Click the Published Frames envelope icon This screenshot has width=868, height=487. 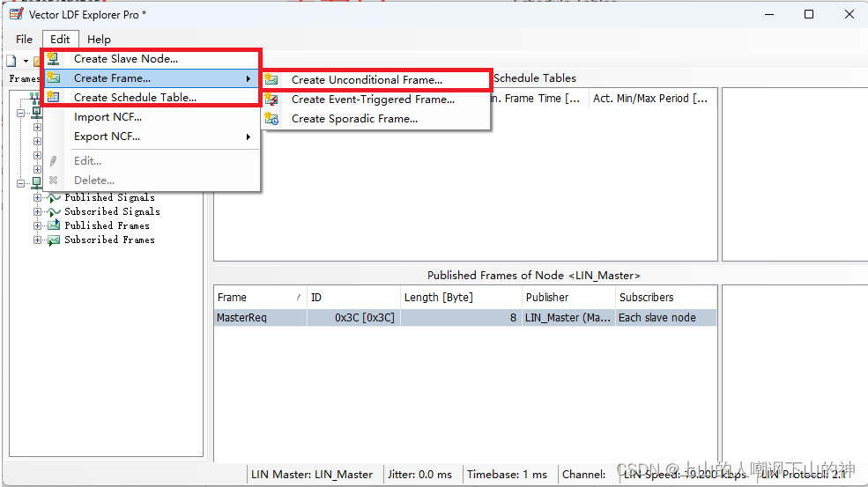(54, 225)
